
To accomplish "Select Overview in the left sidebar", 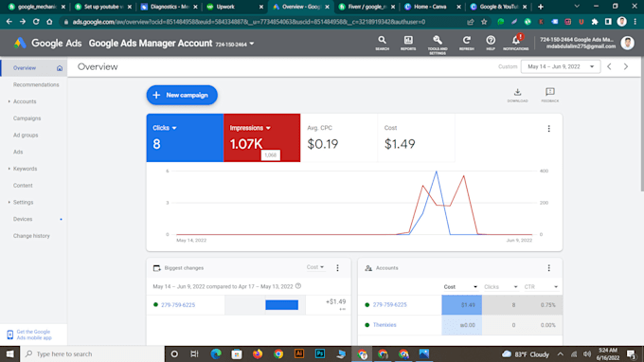I will pos(25,68).
